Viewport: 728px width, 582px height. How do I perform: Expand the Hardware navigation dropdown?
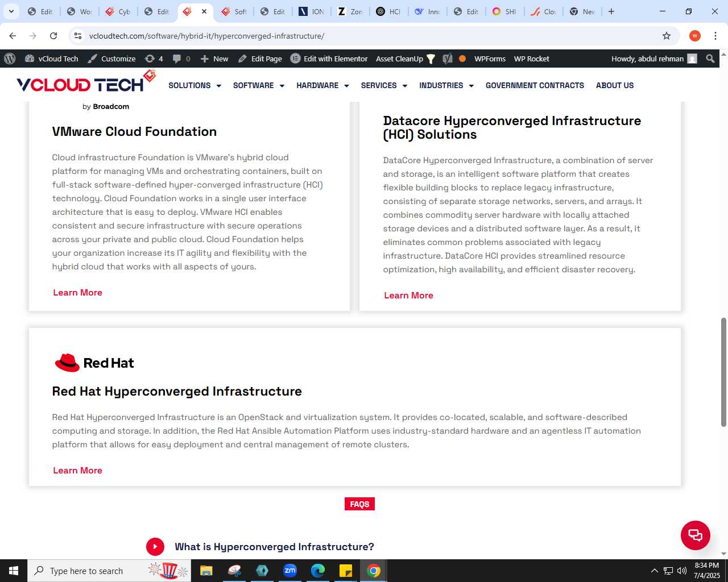point(322,85)
